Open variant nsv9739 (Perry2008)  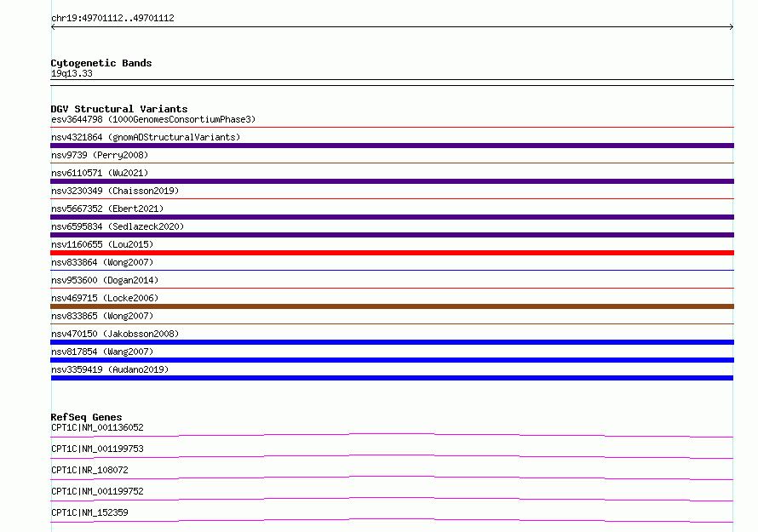point(100,155)
